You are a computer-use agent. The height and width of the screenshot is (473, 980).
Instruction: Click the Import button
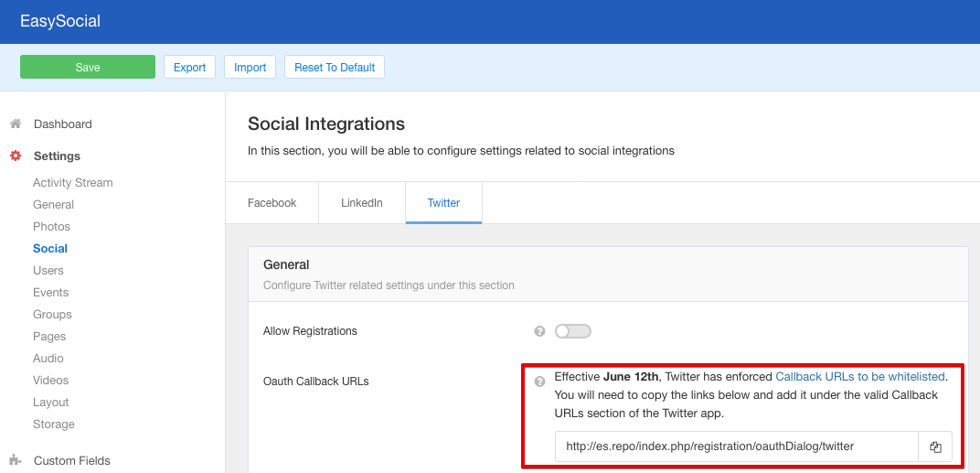[x=250, y=67]
